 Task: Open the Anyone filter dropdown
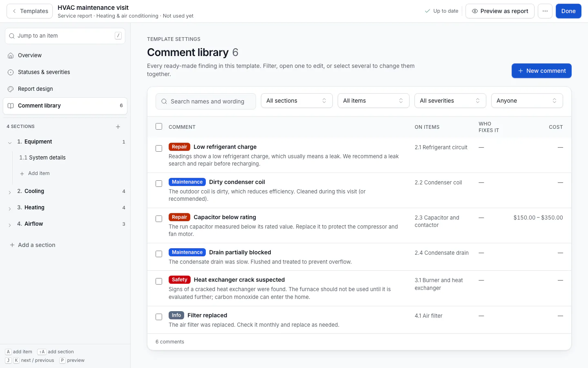point(527,101)
